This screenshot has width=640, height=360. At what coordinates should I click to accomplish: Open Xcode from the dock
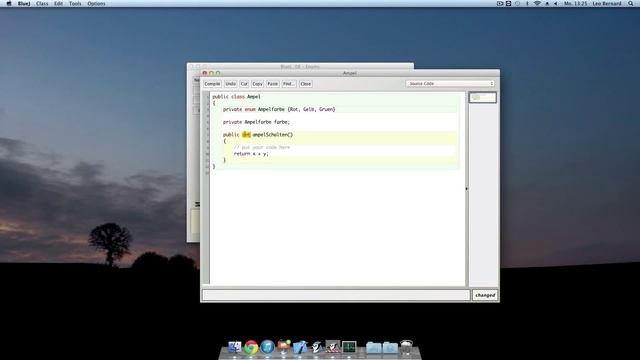[x=300, y=347]
